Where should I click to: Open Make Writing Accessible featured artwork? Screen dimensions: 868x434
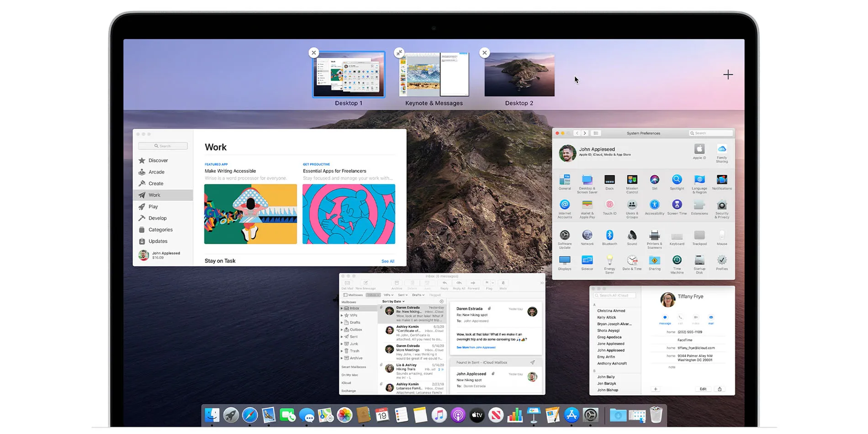(250, 214)
